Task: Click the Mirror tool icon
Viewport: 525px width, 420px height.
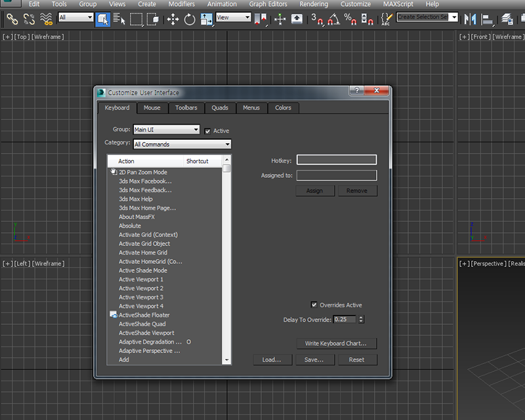Action: pyautogui.click(x=470, y=19)
